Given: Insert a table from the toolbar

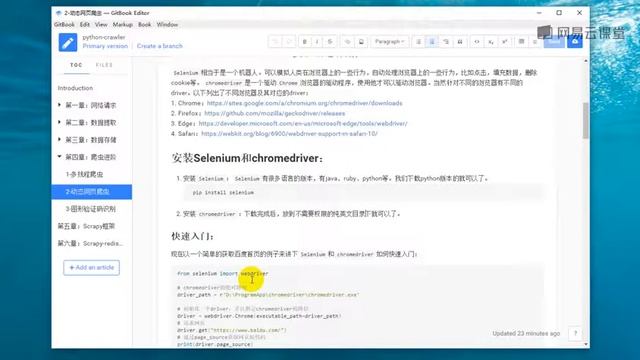Looking at the screenshot, I should 521,42.
